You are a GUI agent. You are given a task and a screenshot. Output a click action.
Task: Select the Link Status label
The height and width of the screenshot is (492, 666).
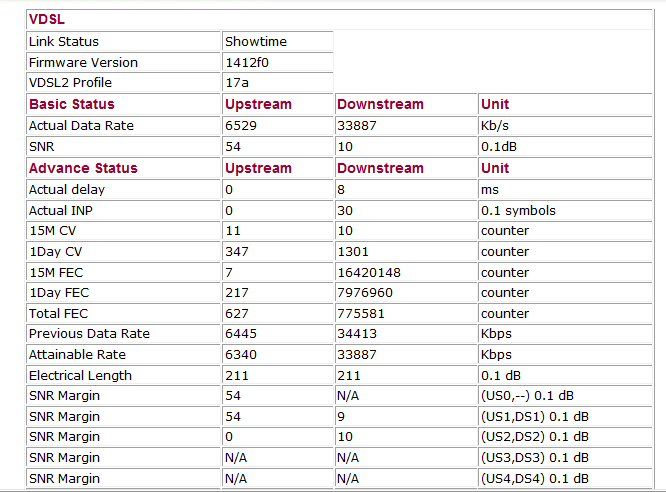[x=64, y=42]
